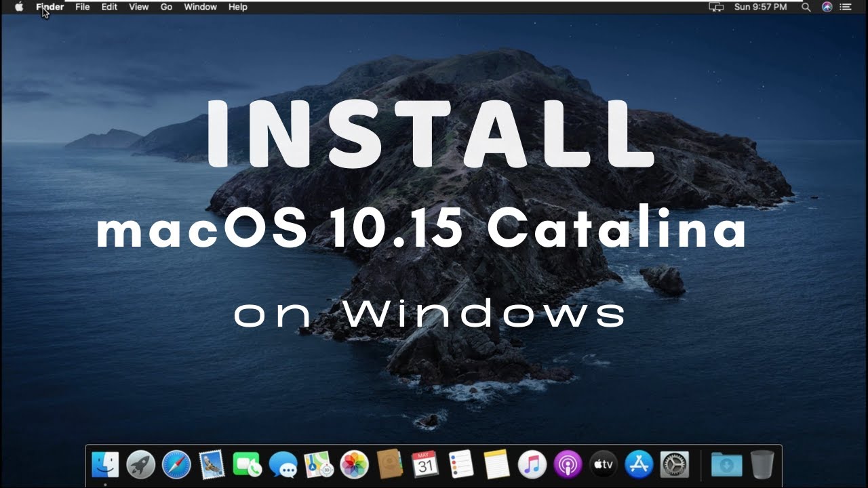
Task: Open the App Store in Dock
Action: point(639,465)
